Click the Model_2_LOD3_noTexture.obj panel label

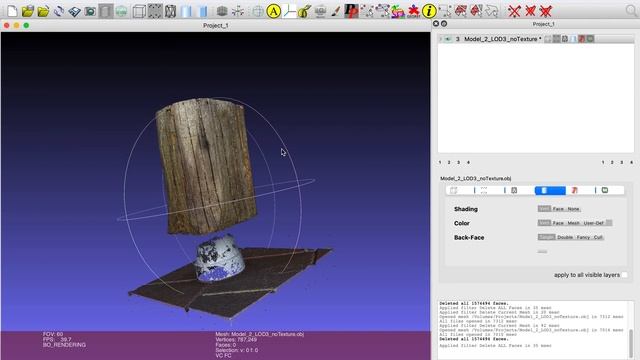tap(476, 178)
